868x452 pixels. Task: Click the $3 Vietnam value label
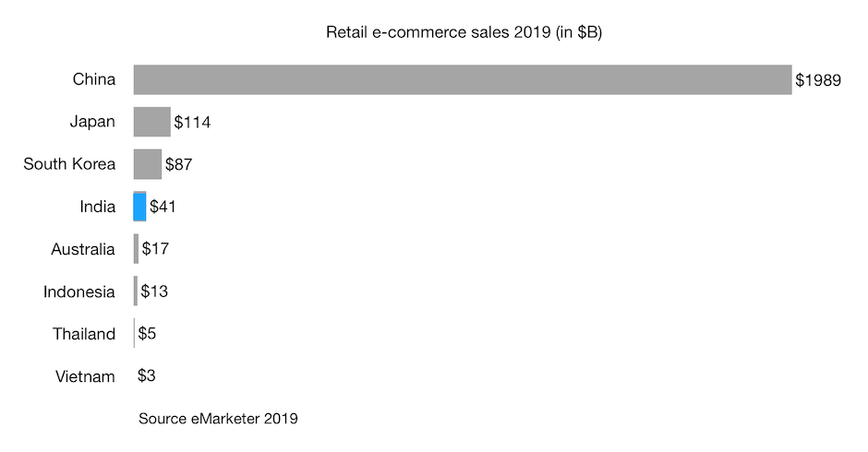tap(146, 375)
